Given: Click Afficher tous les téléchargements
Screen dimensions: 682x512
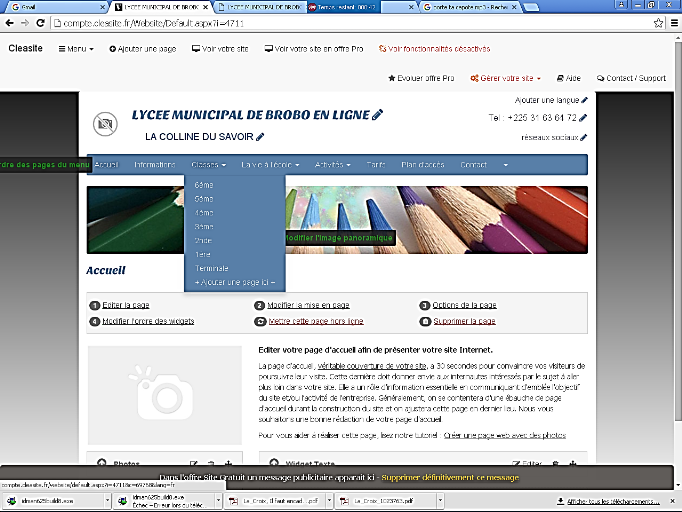Looking at the screenshot, I should point(613,502).
